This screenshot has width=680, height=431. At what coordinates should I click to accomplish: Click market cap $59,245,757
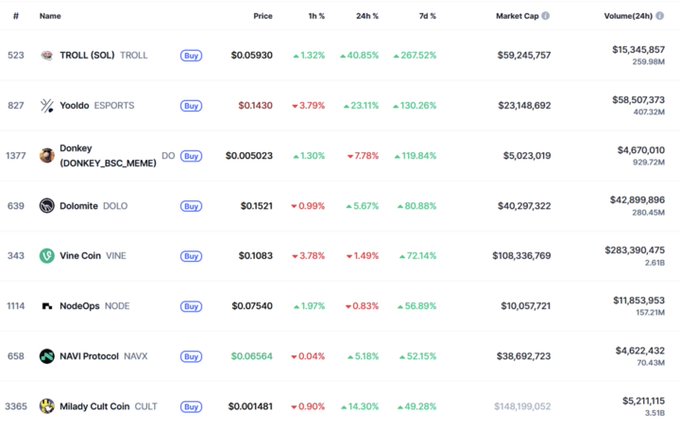click(x=524, y=55)
